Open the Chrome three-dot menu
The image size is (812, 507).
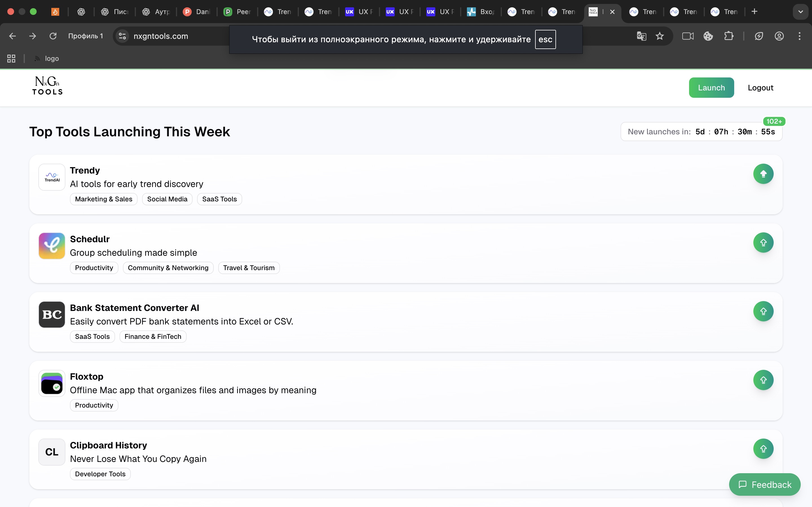click(799, 36)
